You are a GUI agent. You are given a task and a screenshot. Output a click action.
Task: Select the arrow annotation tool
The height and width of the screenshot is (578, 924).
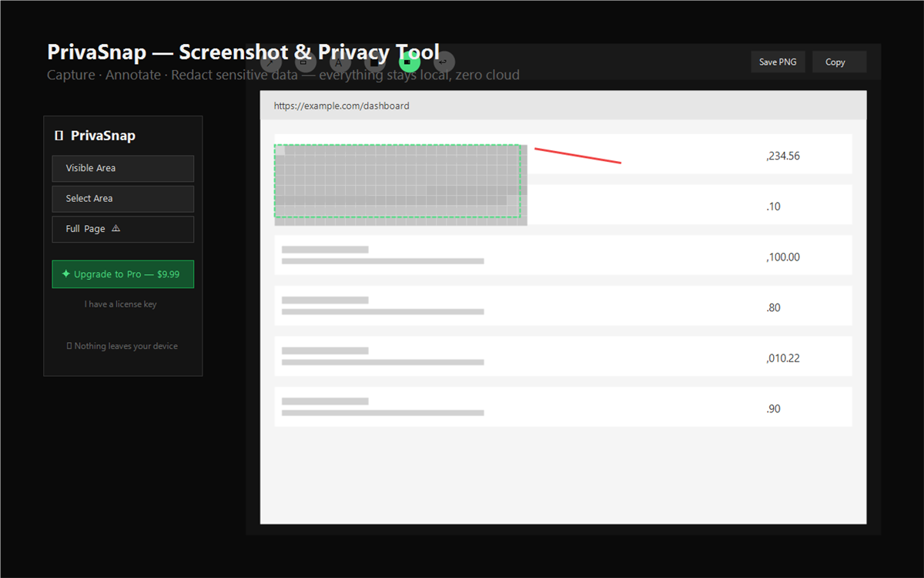coord(271,62)
